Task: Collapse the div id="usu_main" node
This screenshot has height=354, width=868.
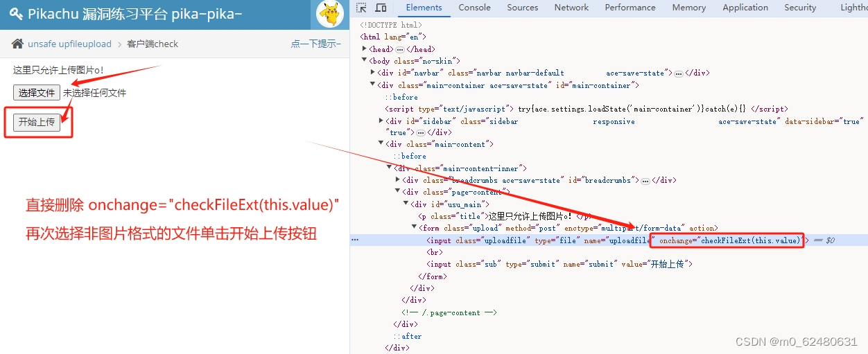Action: point(406,204)
